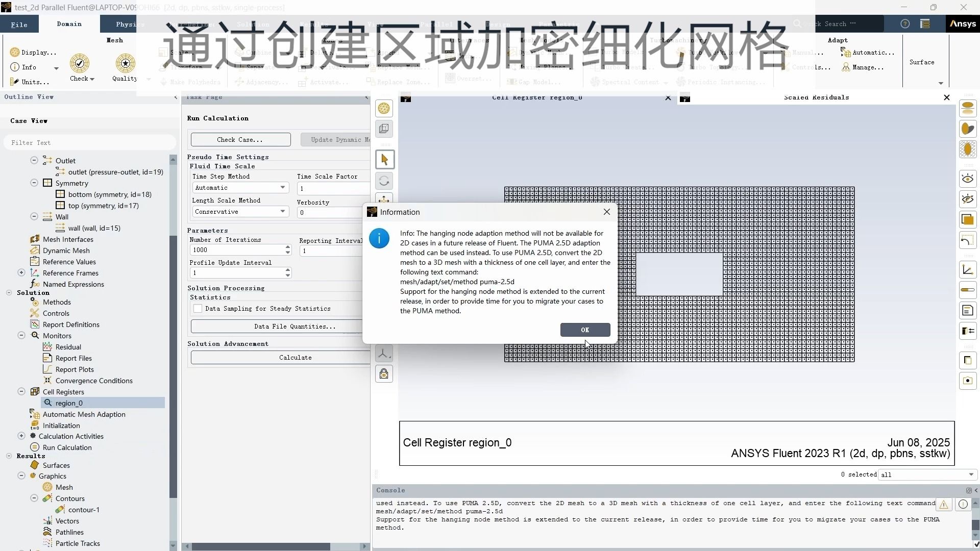Image resolution: width=980 pixels, height=551 pixels.
Task: Open the selection filter 'all' dropdown
Action: pos(927,474)
